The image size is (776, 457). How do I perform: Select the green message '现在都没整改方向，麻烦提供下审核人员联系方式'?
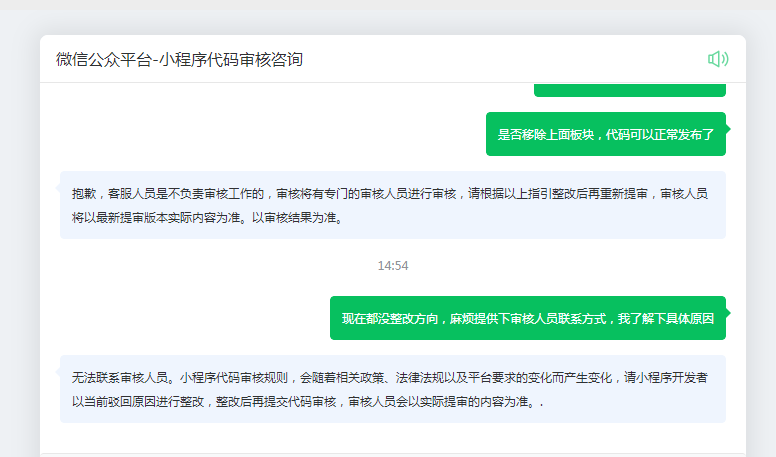(x=528, y=318)
